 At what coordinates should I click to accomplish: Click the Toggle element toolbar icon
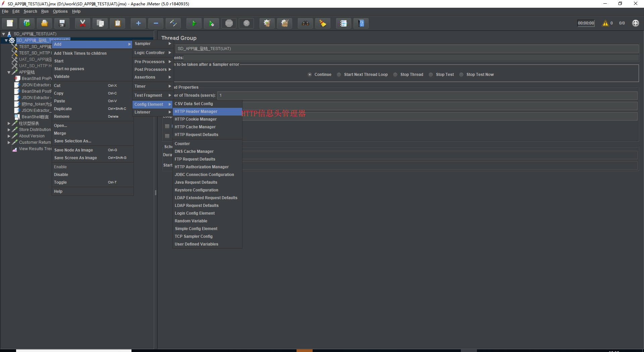coord(173,23)
